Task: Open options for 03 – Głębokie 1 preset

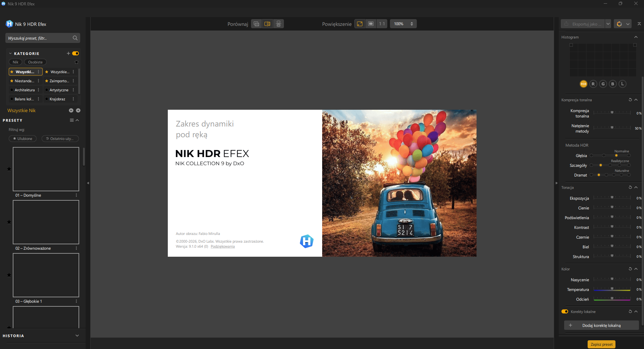Action: [x=77, y=301]
